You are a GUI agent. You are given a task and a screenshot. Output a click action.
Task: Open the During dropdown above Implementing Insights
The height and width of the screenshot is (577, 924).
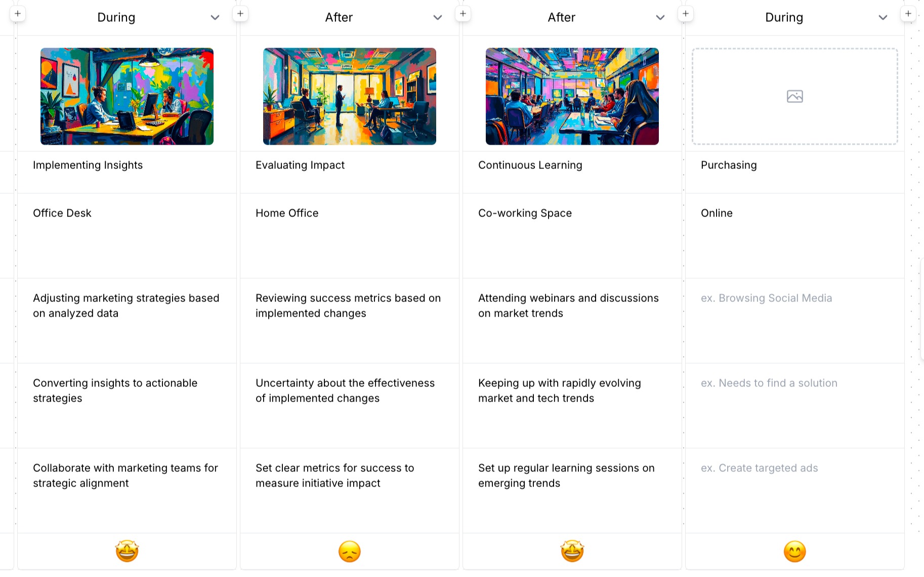[215, 18]
